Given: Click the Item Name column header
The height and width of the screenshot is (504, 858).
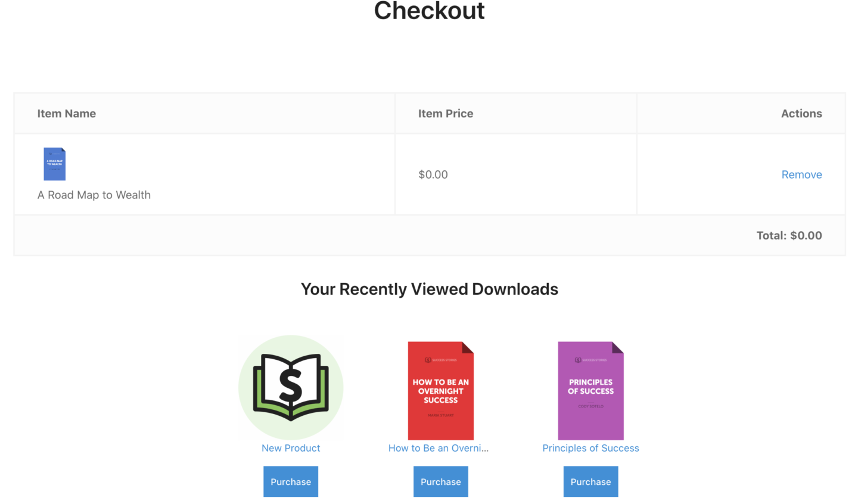Looking at the screenshot, I should (x=66, y=113).
